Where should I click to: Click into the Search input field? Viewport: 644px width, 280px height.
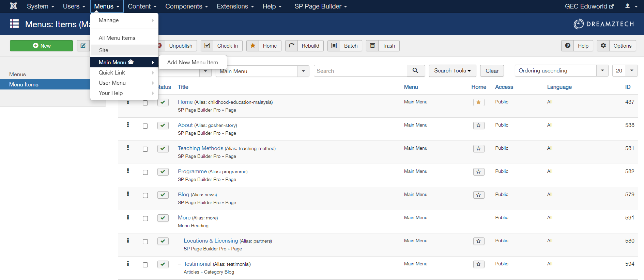pyautogui.click(x=360, y=71)
